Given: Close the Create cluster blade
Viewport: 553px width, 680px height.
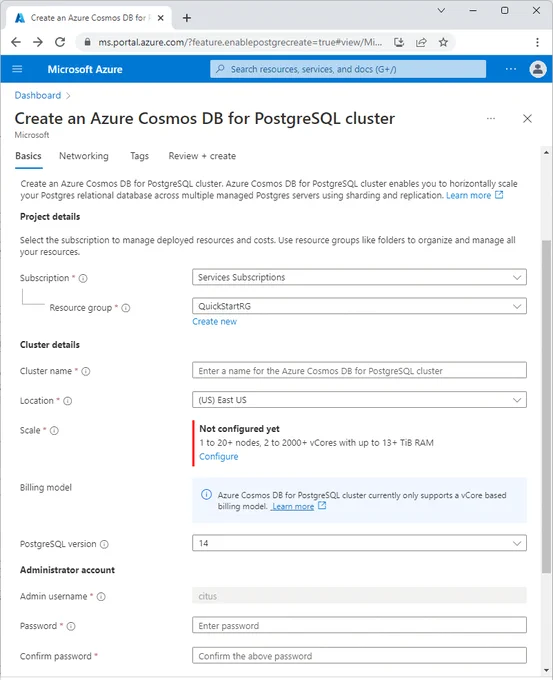Looking at the screenshot, I should click(x=527, y=118).
